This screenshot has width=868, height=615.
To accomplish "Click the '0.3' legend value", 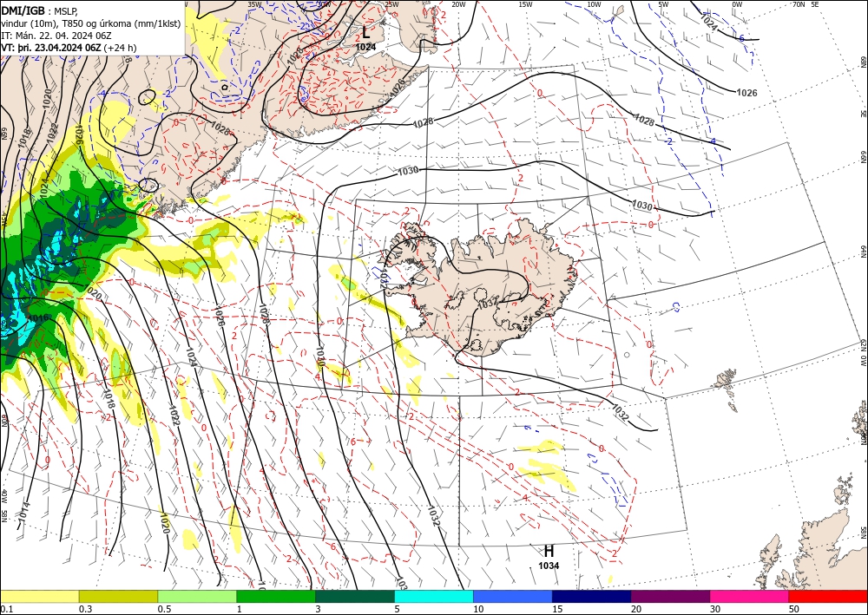I will (85, 609).
